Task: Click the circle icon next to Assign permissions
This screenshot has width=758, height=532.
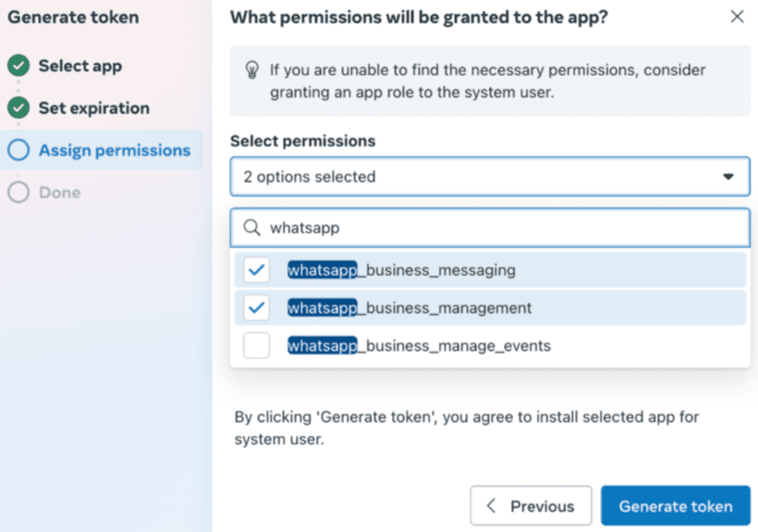Action: coord(18,150)
